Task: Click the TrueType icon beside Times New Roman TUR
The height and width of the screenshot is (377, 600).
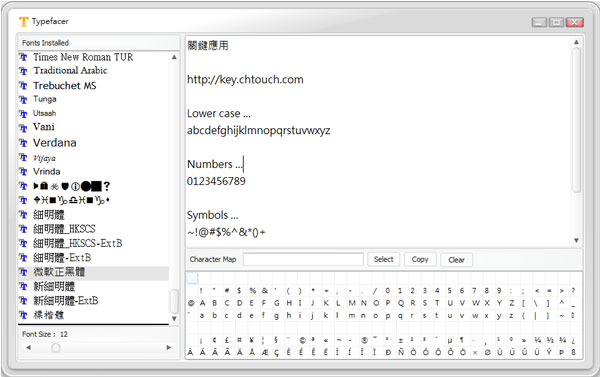Action: pos(23,57)
